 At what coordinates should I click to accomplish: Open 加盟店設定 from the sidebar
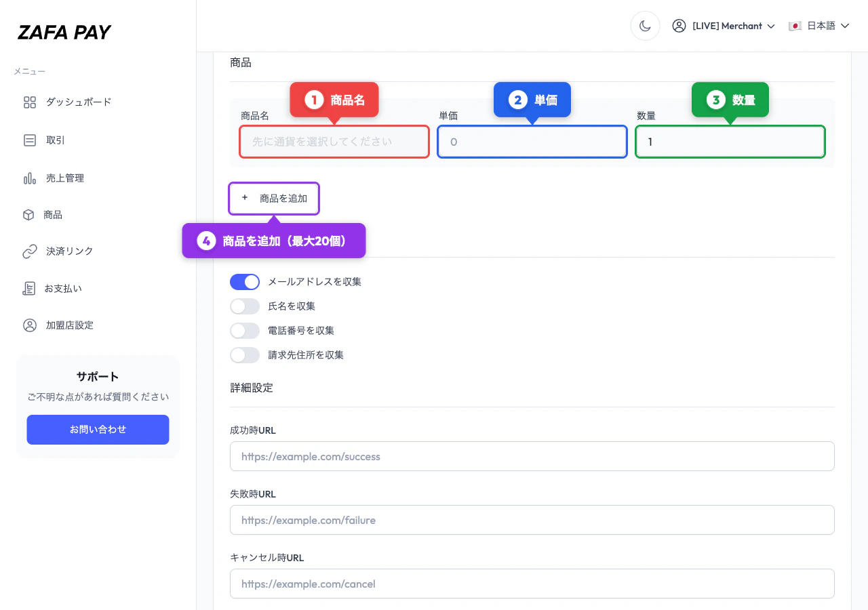[x=30, y=325]
